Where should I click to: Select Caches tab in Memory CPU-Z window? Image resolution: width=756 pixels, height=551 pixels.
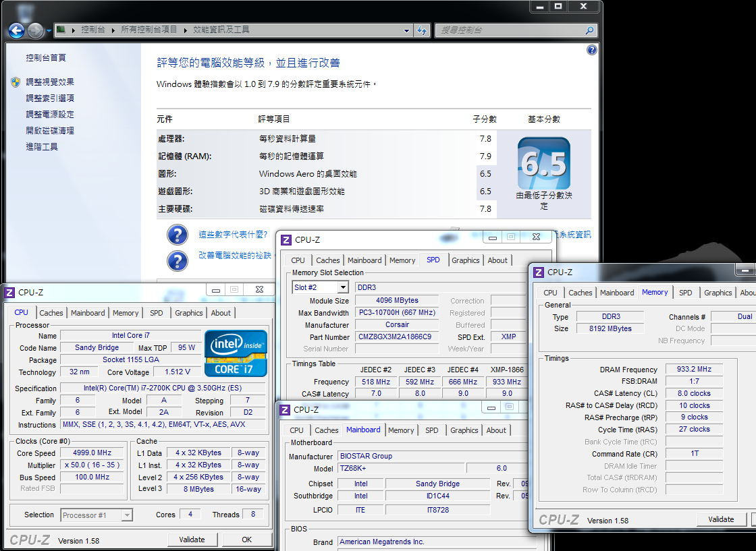pyautogui.click(x=580, y=293)
